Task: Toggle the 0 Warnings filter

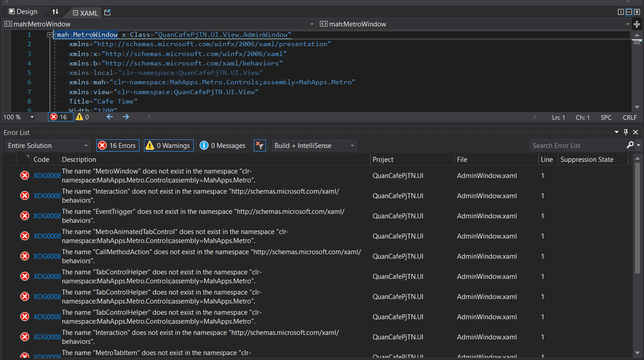Action: 168,145
